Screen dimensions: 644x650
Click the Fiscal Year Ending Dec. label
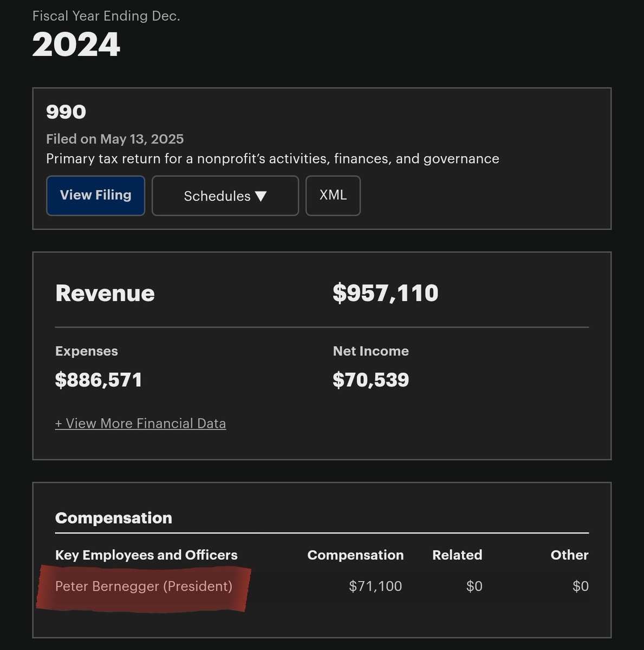pyautogui.click(x=106, y=16)
